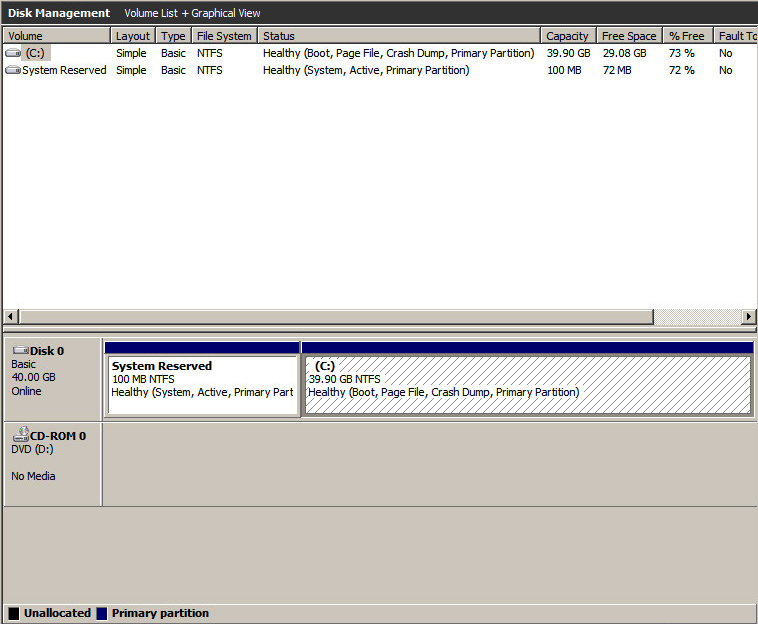Sort by the Free Space column header
758x624 pixels.
click(629, 36)
